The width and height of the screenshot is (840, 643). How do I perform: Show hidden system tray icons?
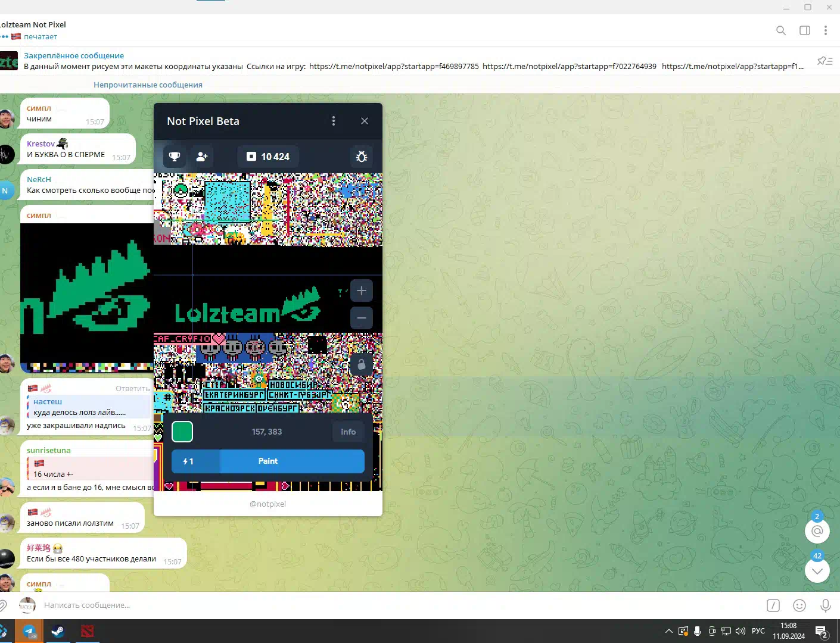point(668,631)
